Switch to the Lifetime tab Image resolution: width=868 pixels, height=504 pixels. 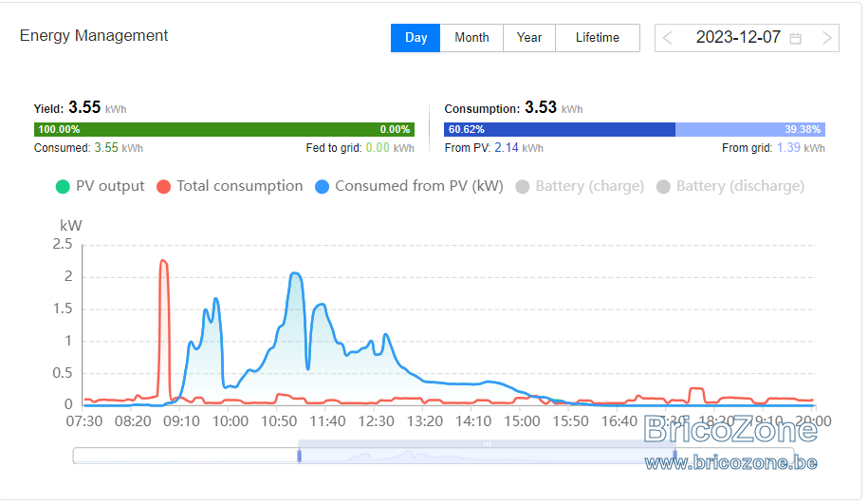(x=598, y=38)
